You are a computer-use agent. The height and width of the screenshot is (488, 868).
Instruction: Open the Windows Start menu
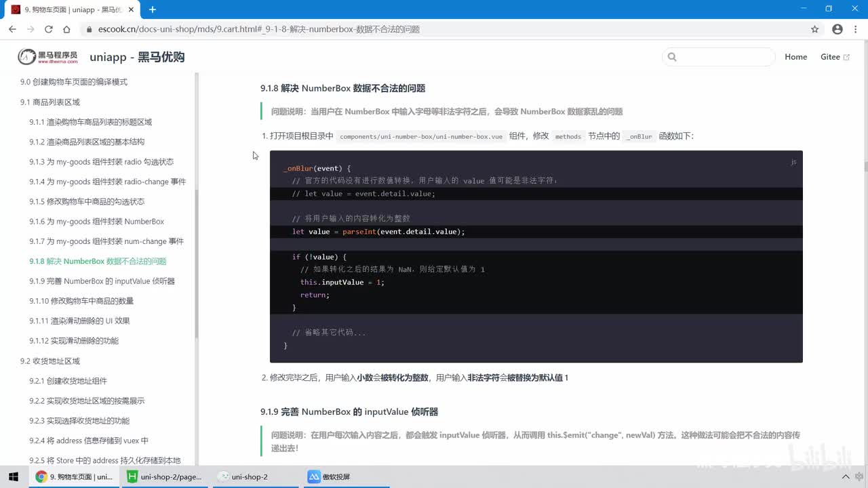tap(14, 476)
